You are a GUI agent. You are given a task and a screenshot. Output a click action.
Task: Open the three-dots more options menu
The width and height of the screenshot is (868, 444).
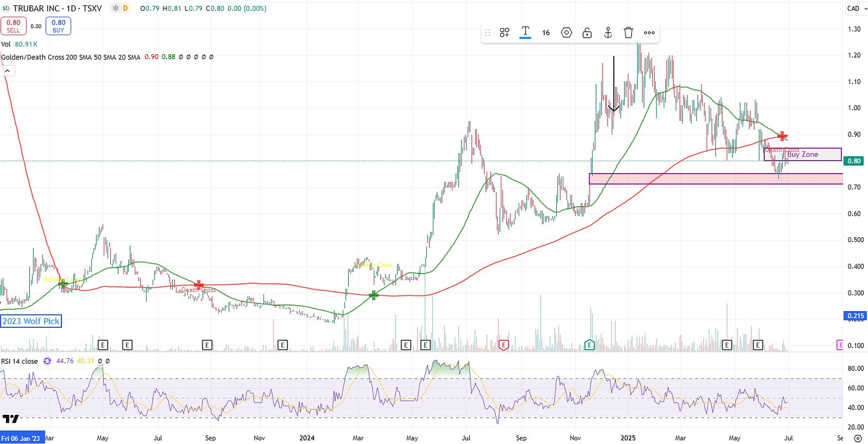[x=649, y=33]
